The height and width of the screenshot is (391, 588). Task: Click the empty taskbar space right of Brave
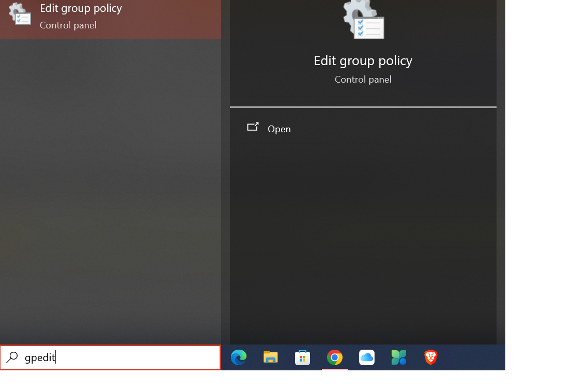(x=473, y=357)
